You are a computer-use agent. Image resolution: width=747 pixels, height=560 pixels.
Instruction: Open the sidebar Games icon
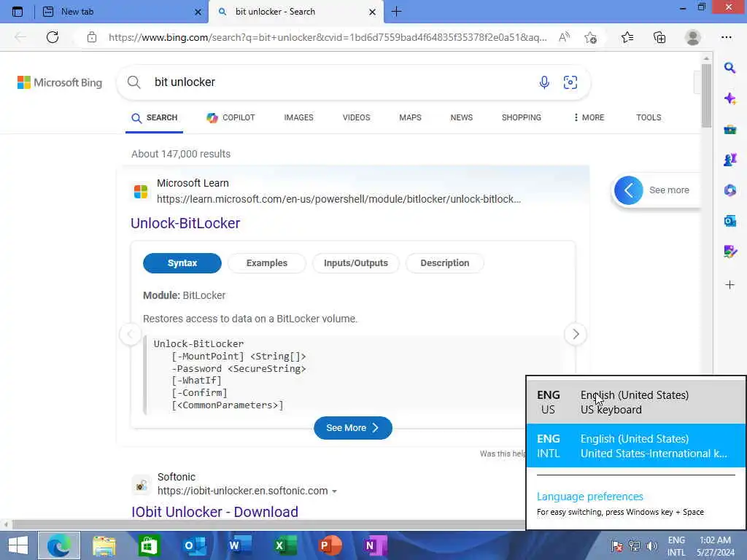point(729,160)
